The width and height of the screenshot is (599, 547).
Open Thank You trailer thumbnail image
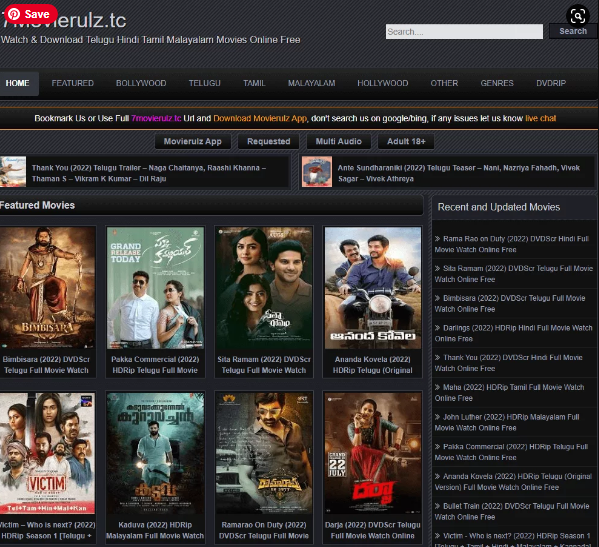(13, 172)
